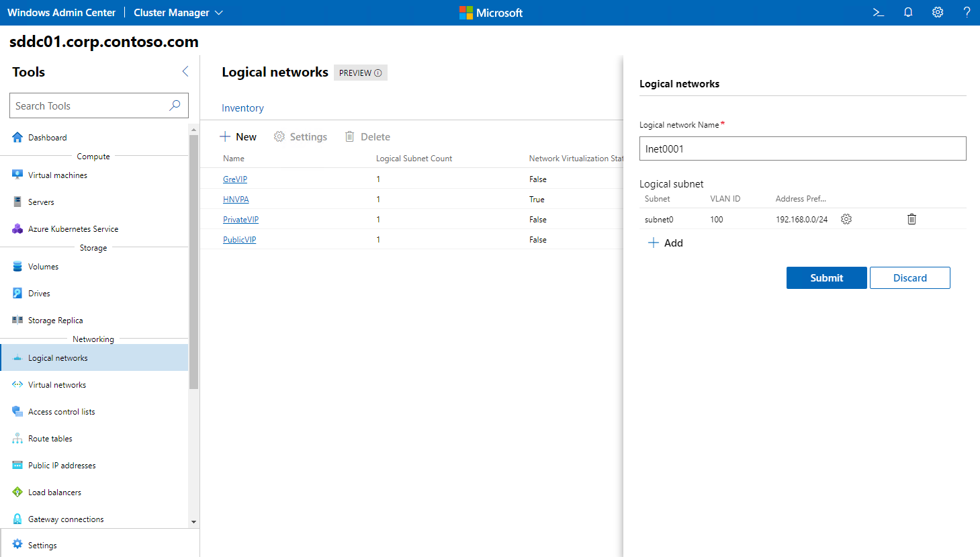Click the Public IP addresses icon
980x557 pixels.
[17, 465]
